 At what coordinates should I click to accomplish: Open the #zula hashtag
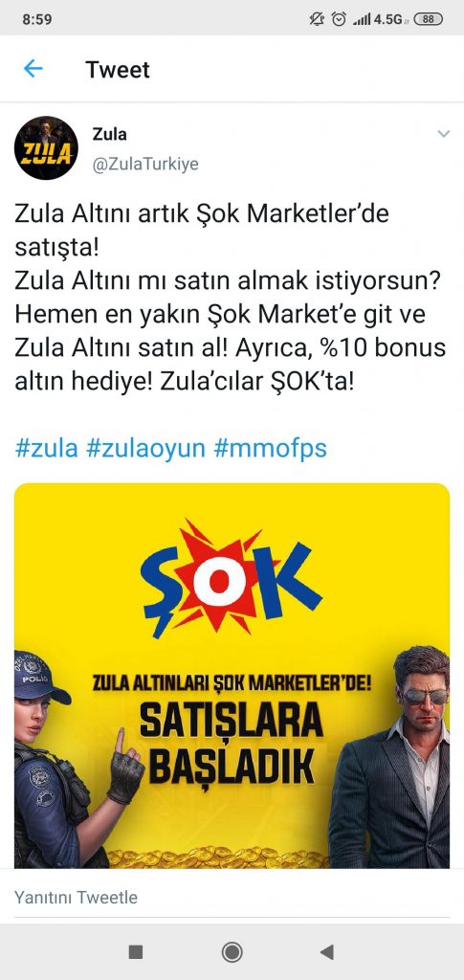[46, 448]
